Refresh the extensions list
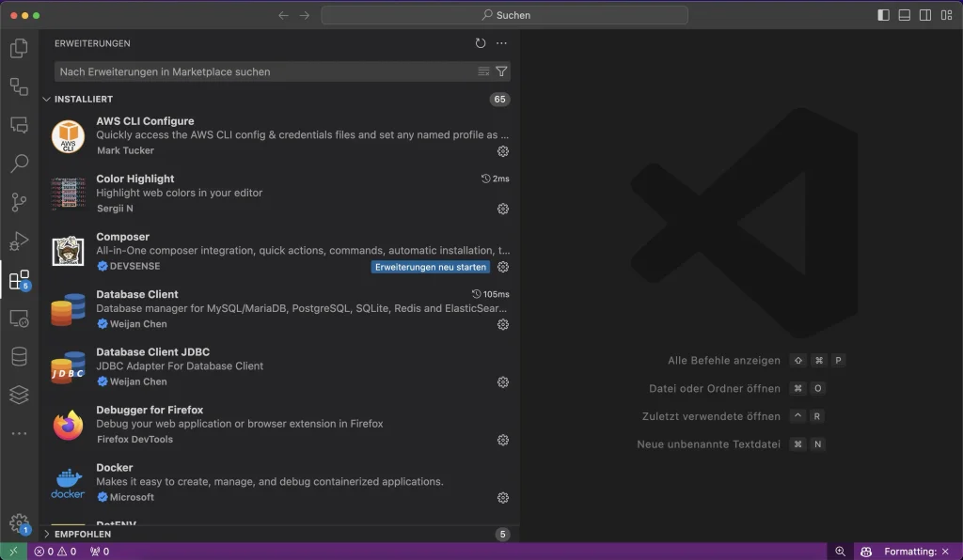The height and width of the screenshot is (560, 963). point(480,43)
